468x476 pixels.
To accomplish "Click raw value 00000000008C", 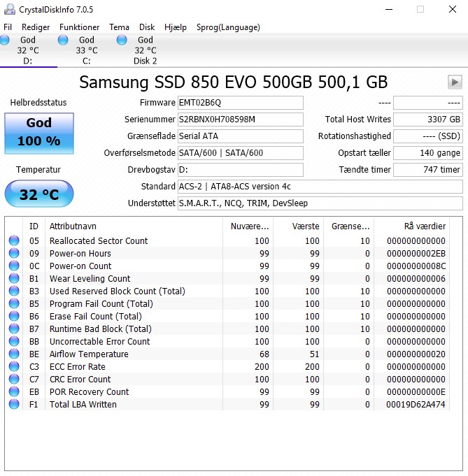I will coord(416,266).
